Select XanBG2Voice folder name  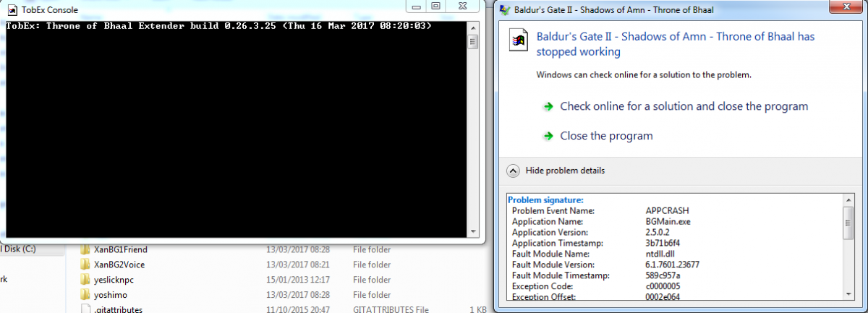[119, 265]
